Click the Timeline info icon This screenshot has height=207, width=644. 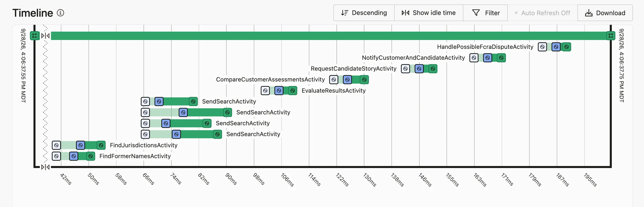pos(60,13)
